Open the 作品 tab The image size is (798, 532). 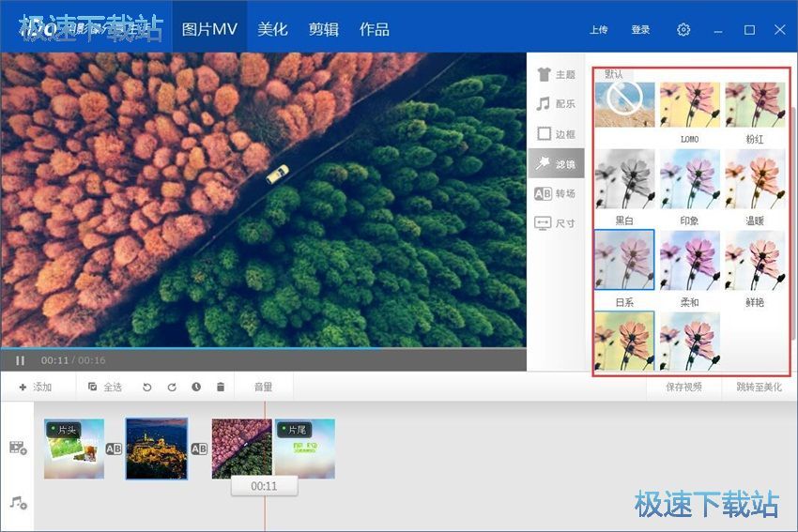click(x=375, y=29)
